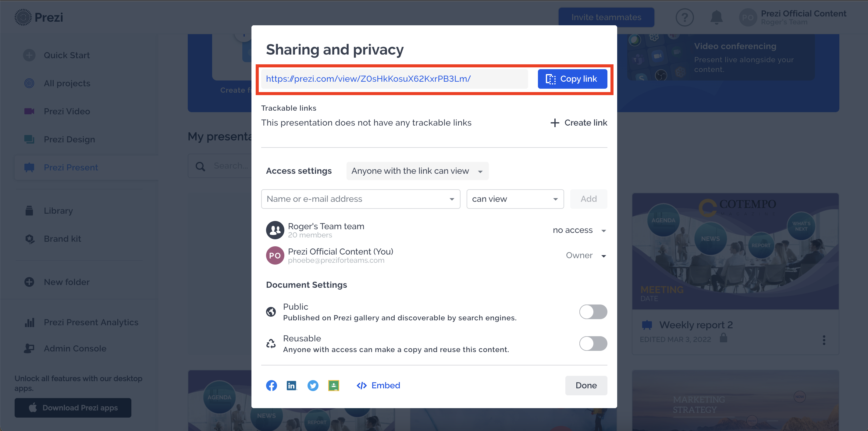
Task: Click the lock icon on Weekly report 2
Action: tap(723, 337)
